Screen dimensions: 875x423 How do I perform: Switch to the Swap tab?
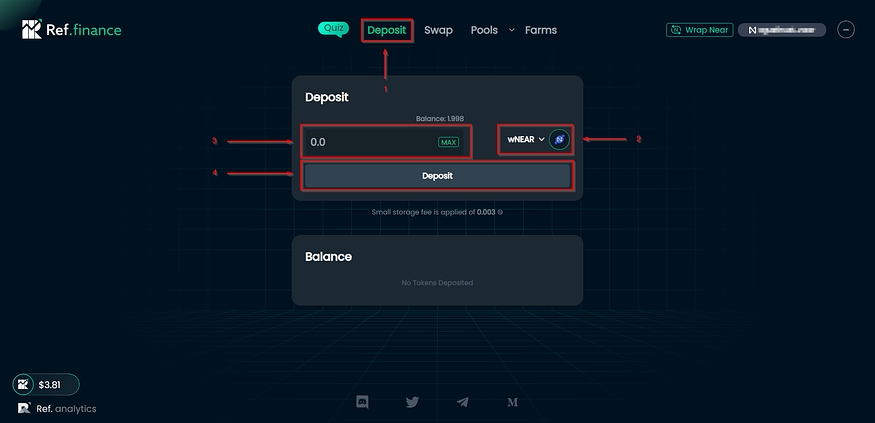(x=438, y=30)
